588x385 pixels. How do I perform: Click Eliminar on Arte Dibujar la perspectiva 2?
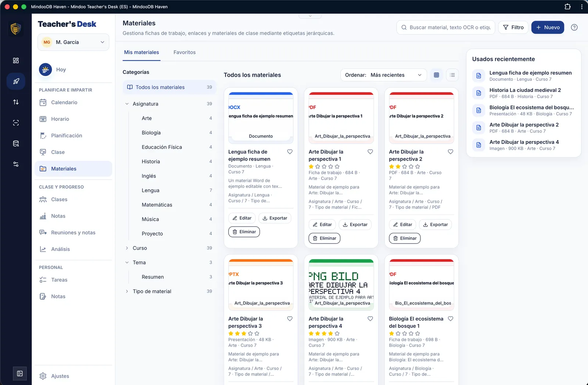[405, 238]
